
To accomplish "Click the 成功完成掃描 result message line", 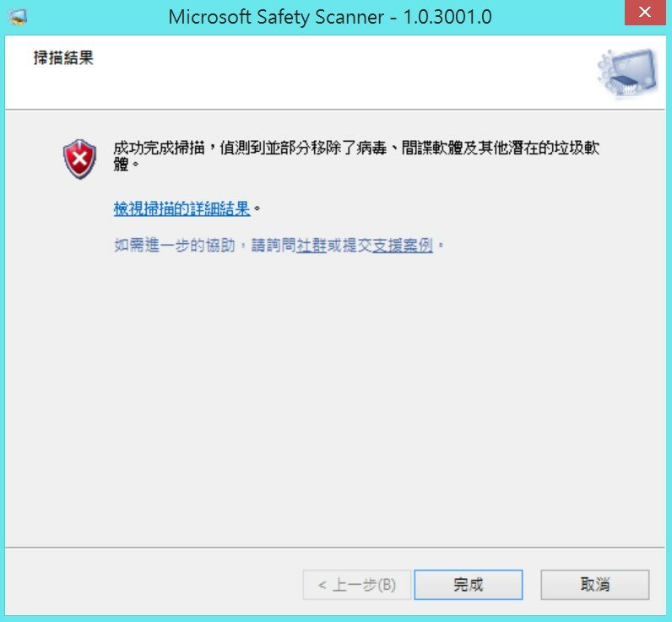I will pyautogui.click(x=356, y=148).
